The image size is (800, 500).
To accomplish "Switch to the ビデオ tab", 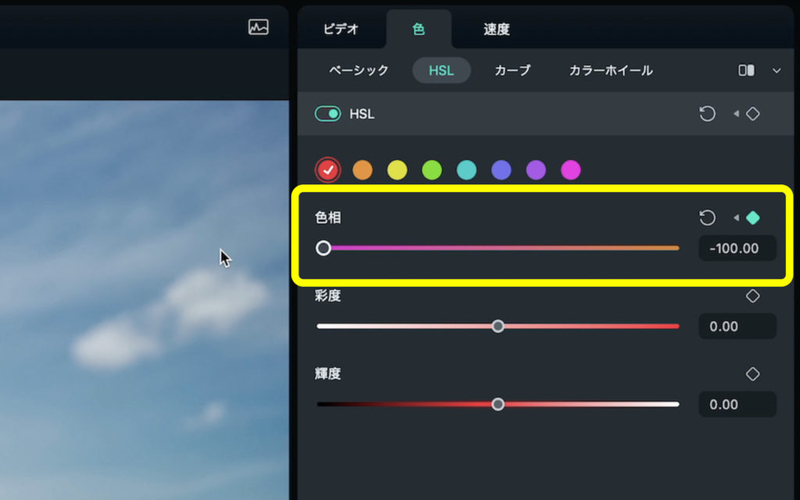I will pyautogui.click(x=341, y=29).
